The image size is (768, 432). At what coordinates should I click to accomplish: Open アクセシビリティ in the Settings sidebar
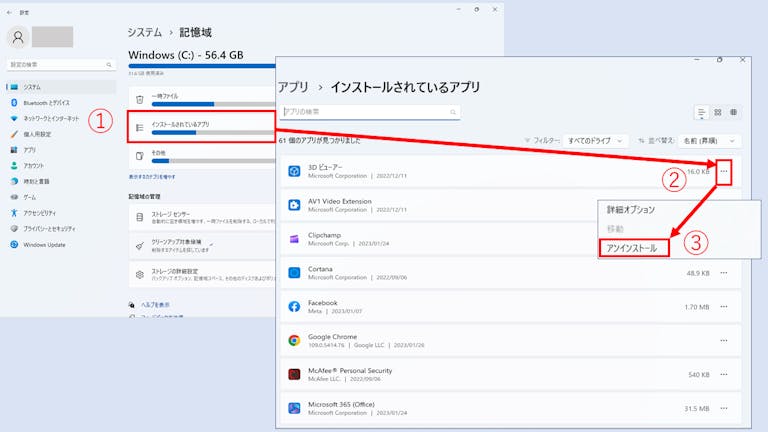pyautogui.click(x=61, y=213)
